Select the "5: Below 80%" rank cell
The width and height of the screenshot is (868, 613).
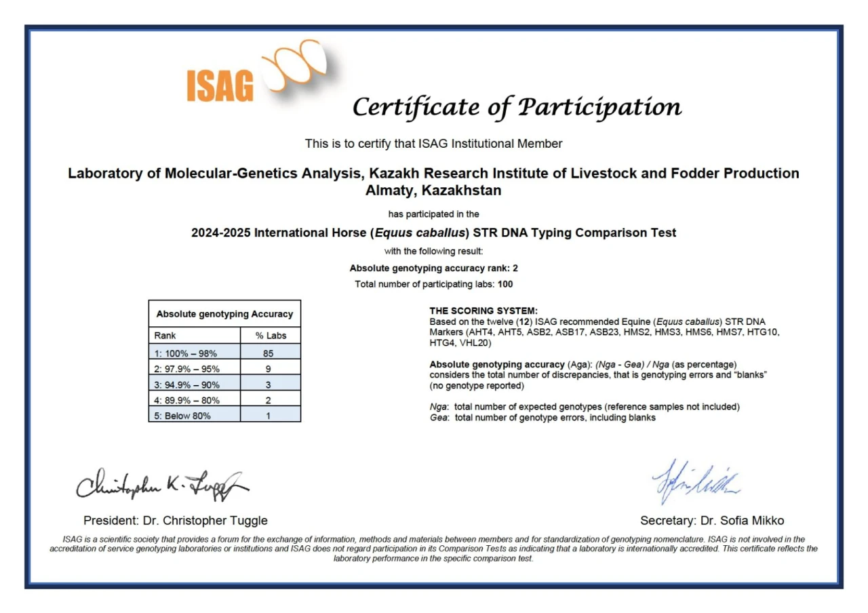(x=195, y=414)
